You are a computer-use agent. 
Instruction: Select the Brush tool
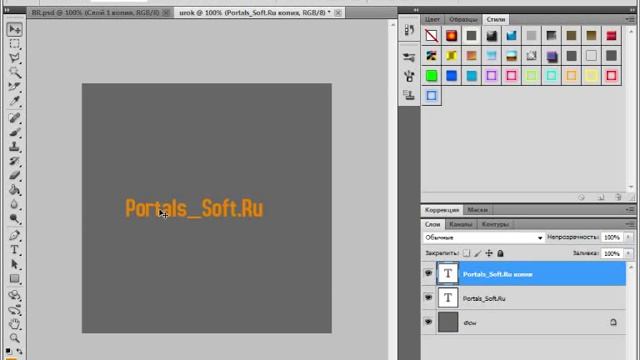click(15, 133)
